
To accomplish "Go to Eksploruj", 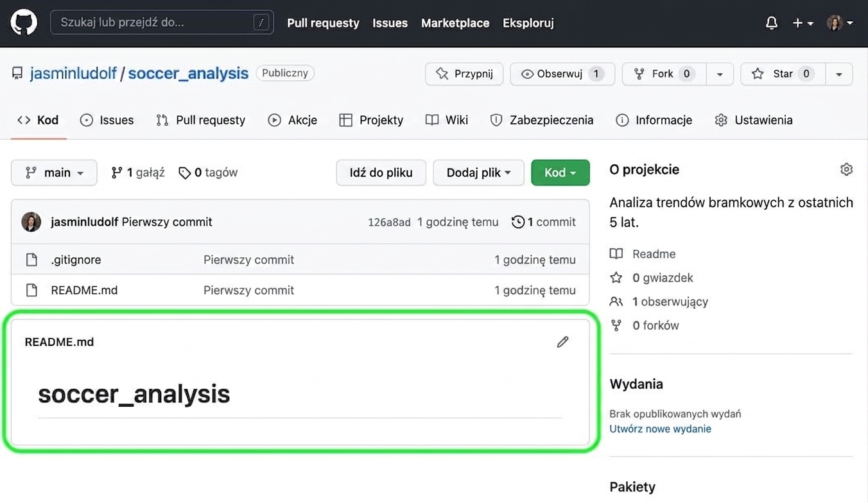I will [528, 23].
